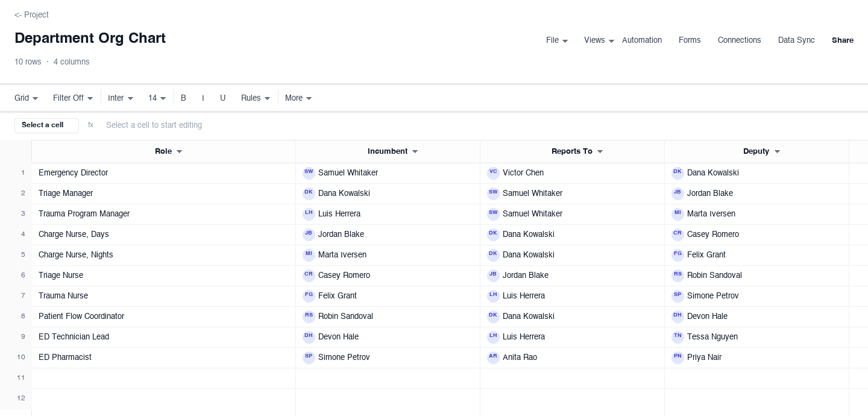Click the Triage Nurse role cell
868x416 pixels.
163,276
